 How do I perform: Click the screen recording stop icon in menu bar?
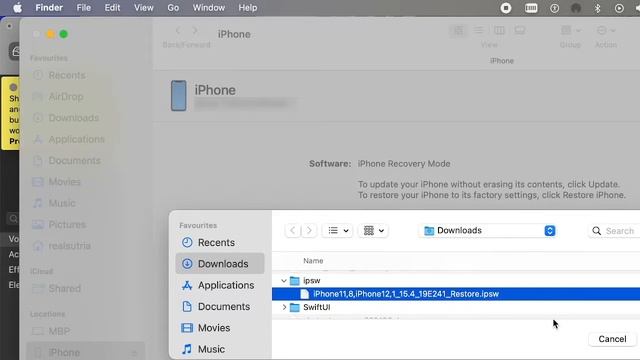click(506, 8)
